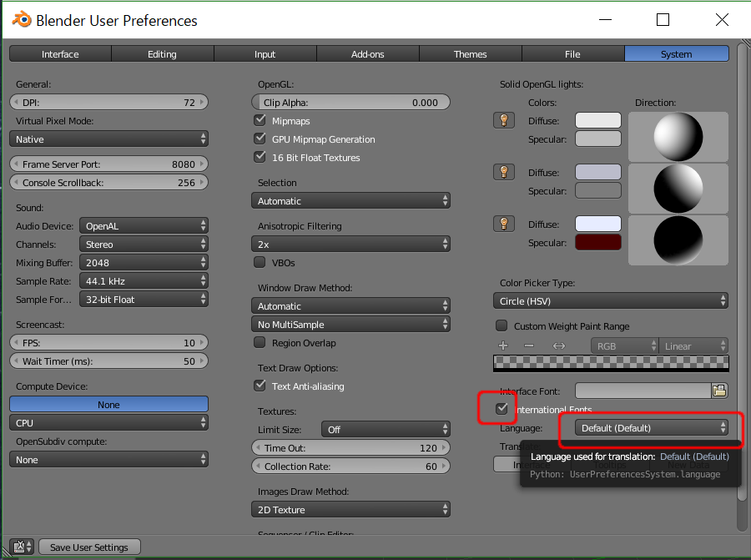Open the 32-bit Float sample format dropdown

click(x=144, y=300)
